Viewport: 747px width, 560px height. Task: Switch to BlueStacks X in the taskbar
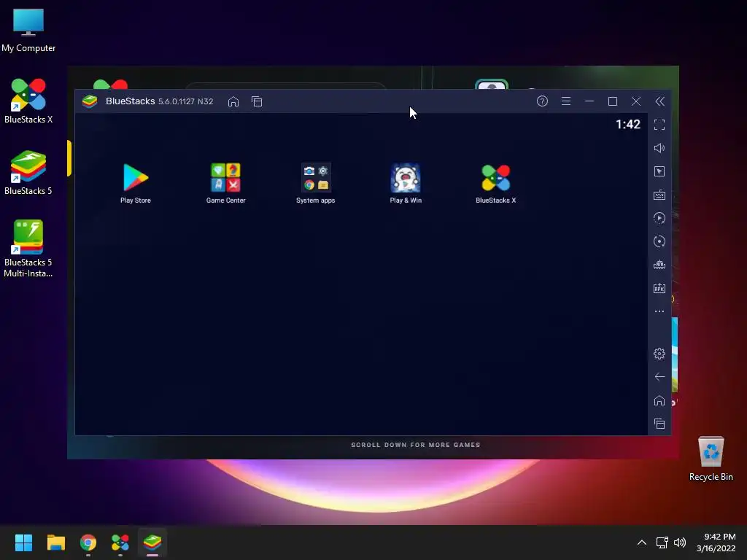(120, 542)
